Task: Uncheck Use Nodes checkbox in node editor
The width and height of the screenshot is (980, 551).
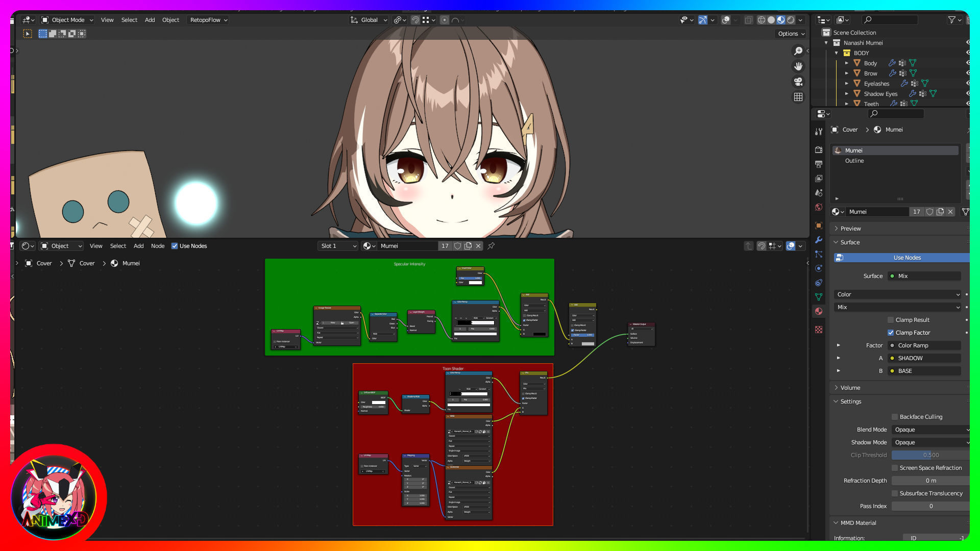Action: click(175, 246)
